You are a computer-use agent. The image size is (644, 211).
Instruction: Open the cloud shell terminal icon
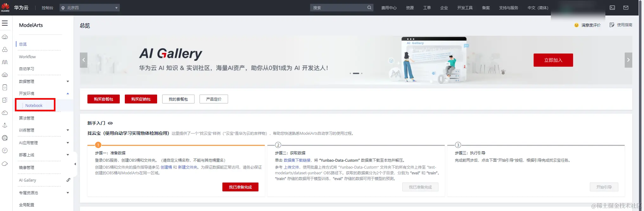(x=612, y=8)
